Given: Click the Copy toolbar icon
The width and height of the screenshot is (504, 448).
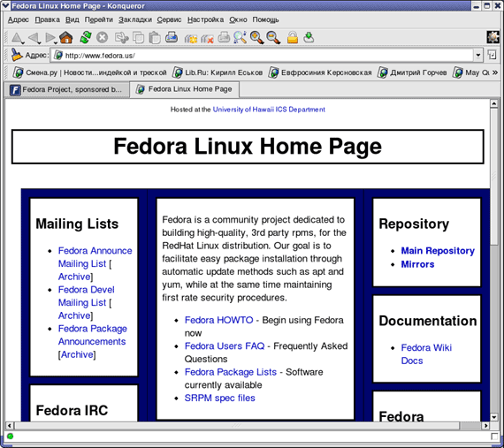Looking at the screenshot, I should pos(139,38).
